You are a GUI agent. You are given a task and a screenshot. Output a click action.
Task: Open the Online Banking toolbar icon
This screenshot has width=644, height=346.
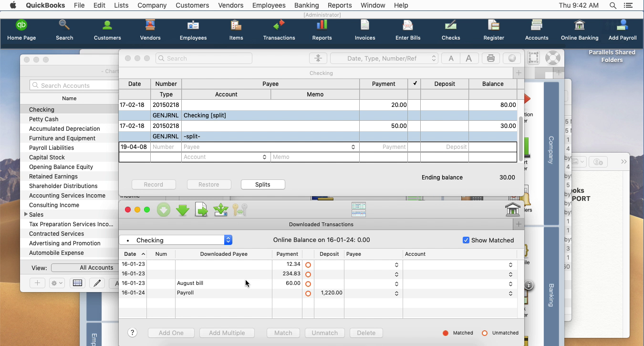[x=580, y=30]
